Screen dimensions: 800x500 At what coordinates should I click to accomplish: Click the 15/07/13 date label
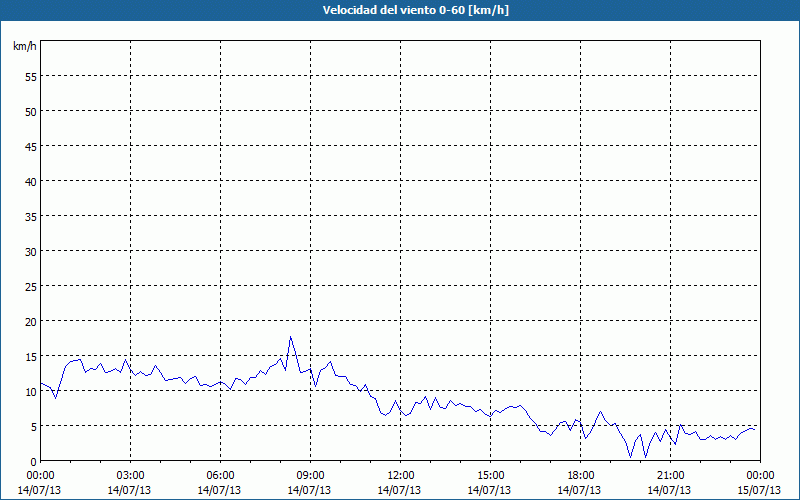point(759,490)
